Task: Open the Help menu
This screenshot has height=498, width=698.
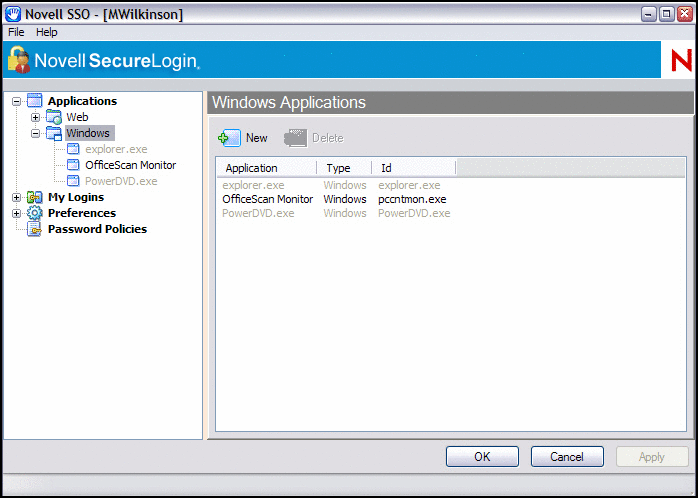Action: coord(47,32)
